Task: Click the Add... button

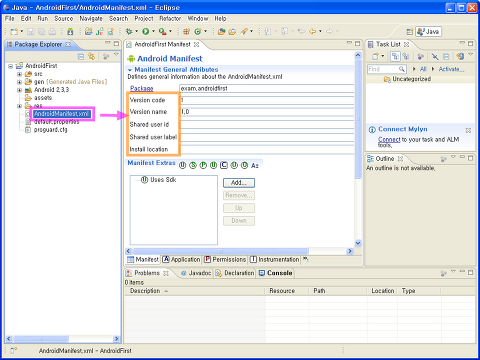Action: coord(239,183)
